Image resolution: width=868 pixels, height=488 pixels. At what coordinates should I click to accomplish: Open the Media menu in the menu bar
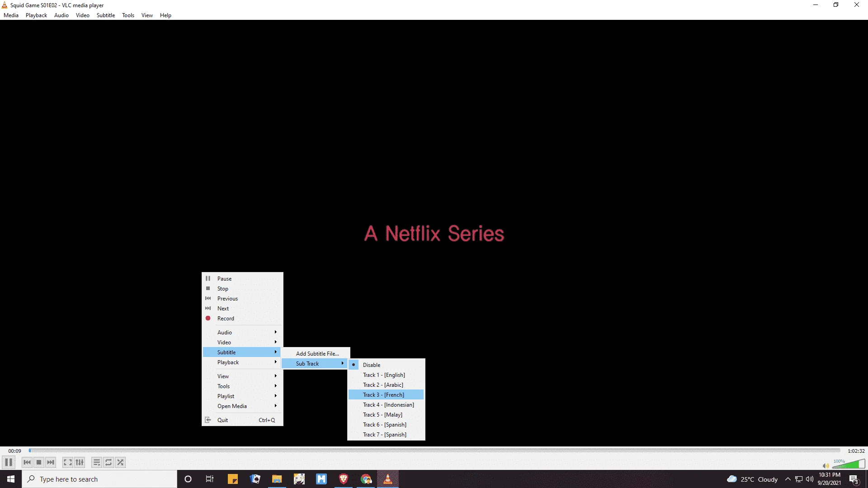tap(11, 15)
